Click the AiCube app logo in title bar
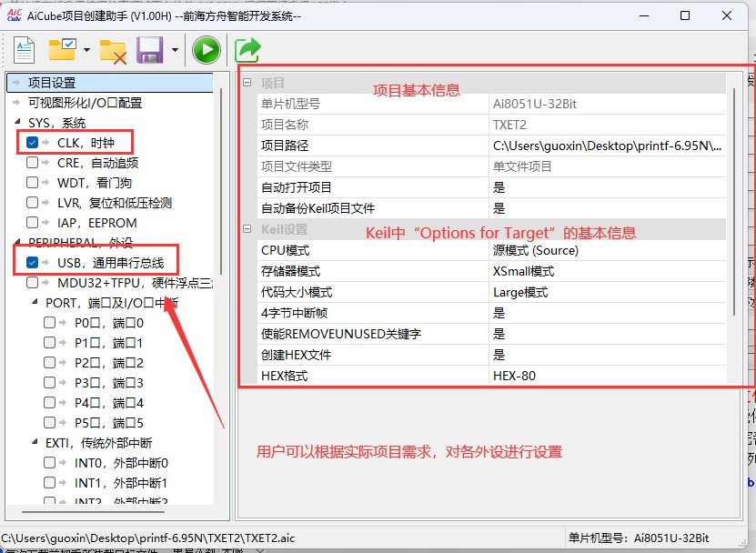The height and width of the screenshot is (553, 756). (15, 15)
